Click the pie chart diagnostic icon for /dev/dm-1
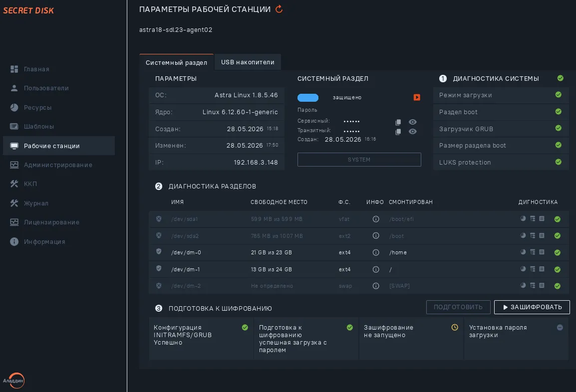 (x=523, y=269)
